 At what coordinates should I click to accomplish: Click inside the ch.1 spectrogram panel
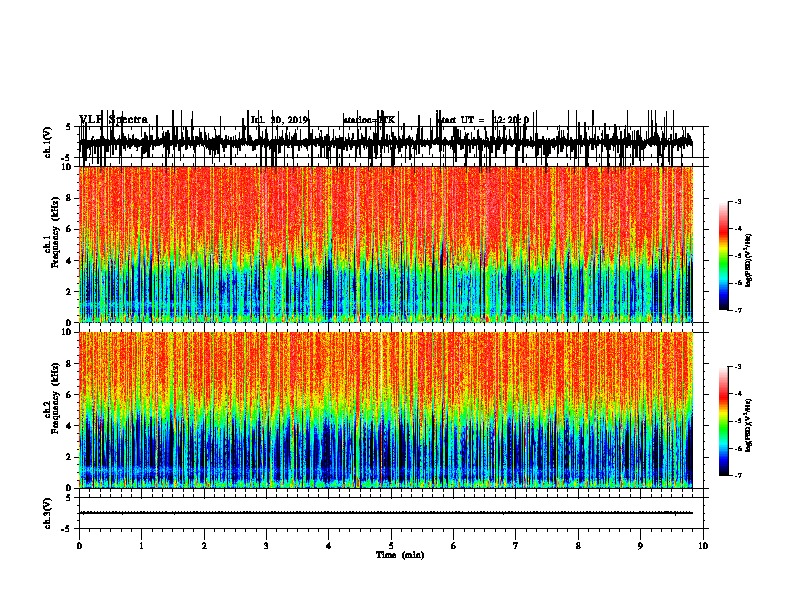[386, 244]
